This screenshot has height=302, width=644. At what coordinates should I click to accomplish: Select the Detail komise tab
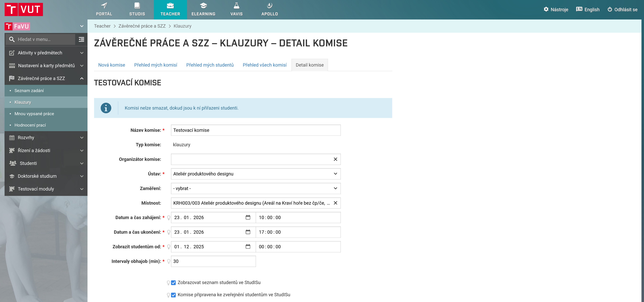point(309,65)
